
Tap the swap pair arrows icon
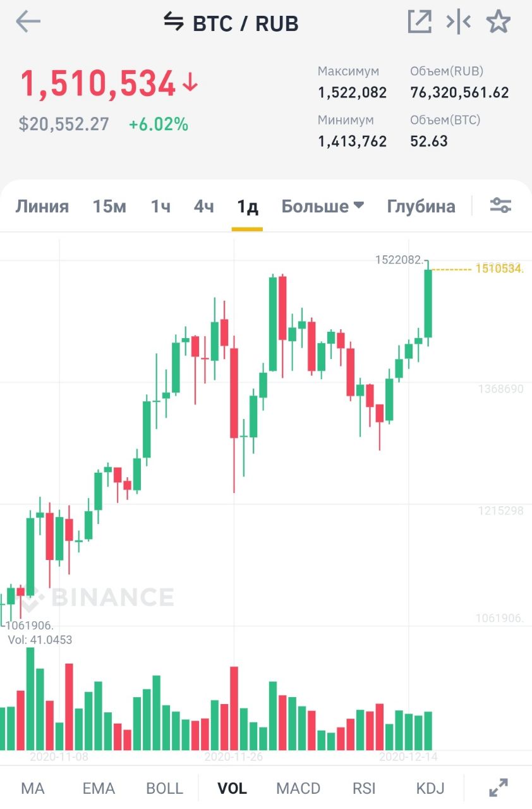click(x=173, y=22)
